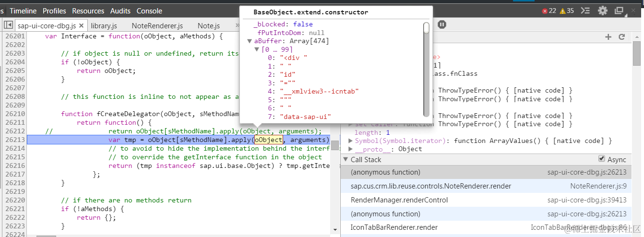Show the file navigator pane
644x237 pixels.
click(x=8, y=24)
